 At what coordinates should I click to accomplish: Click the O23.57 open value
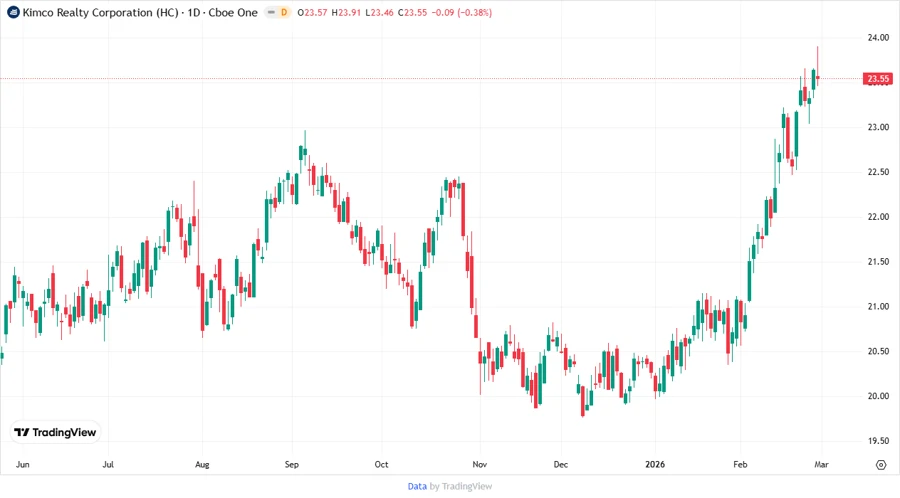[312, 13]
